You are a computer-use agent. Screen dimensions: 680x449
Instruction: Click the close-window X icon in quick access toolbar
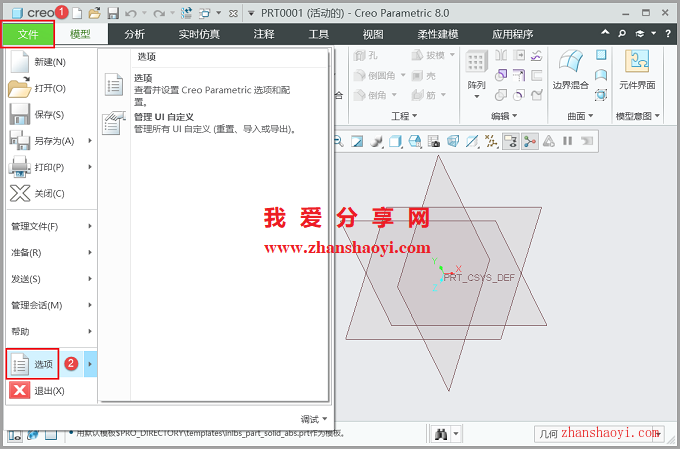(233, 13)
